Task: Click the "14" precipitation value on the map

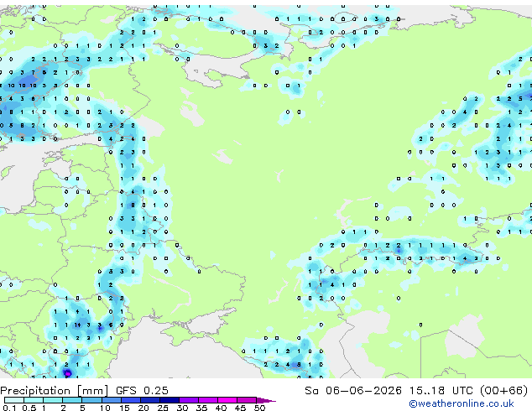Action: 78,325
